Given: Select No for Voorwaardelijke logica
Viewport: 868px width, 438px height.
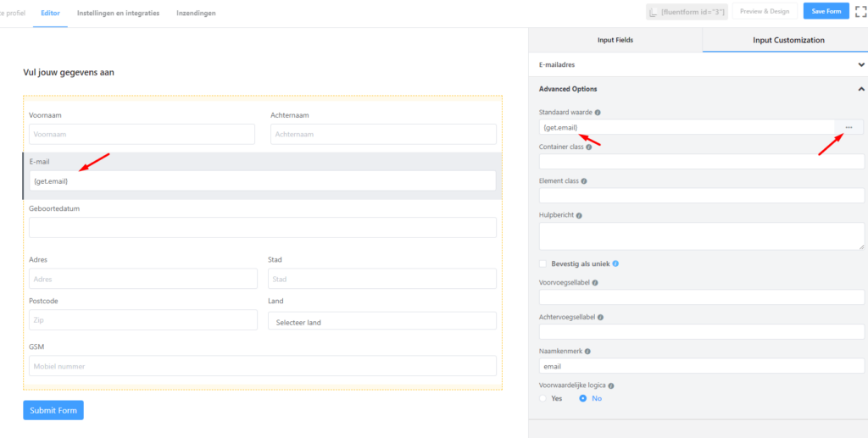Looking at the screenshot, I should pos(583,398).
